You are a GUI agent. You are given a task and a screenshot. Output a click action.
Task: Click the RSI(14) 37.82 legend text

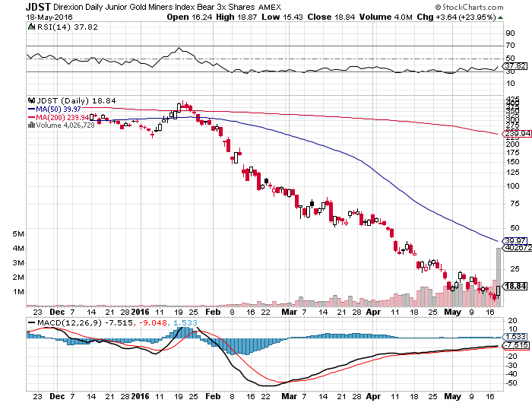(x=67, y=27)
